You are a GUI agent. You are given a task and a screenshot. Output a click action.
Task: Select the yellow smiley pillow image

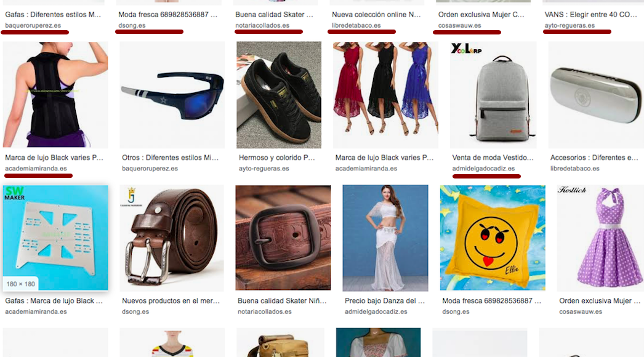pyautogui.click(x=493, y=238)
